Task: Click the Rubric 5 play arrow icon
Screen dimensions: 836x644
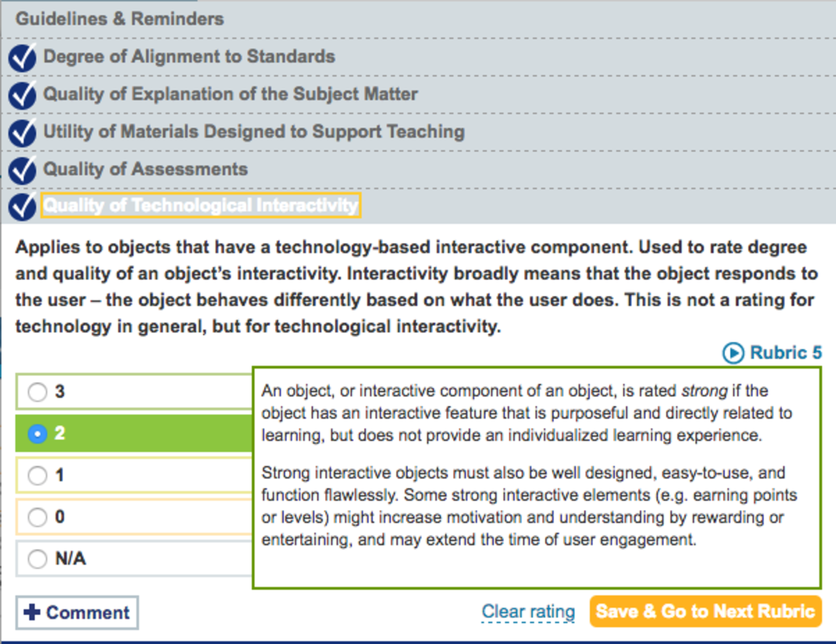Action: (x=733, y=353)
